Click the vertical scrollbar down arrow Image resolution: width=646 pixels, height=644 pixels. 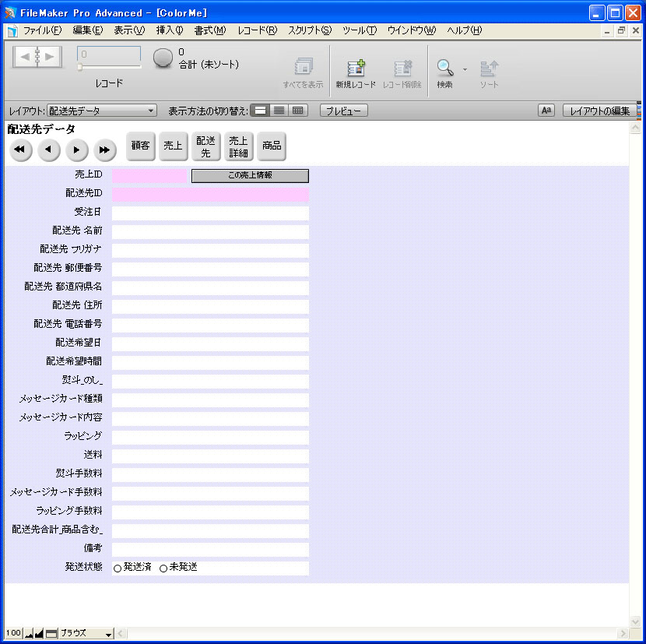click(635, 621)
